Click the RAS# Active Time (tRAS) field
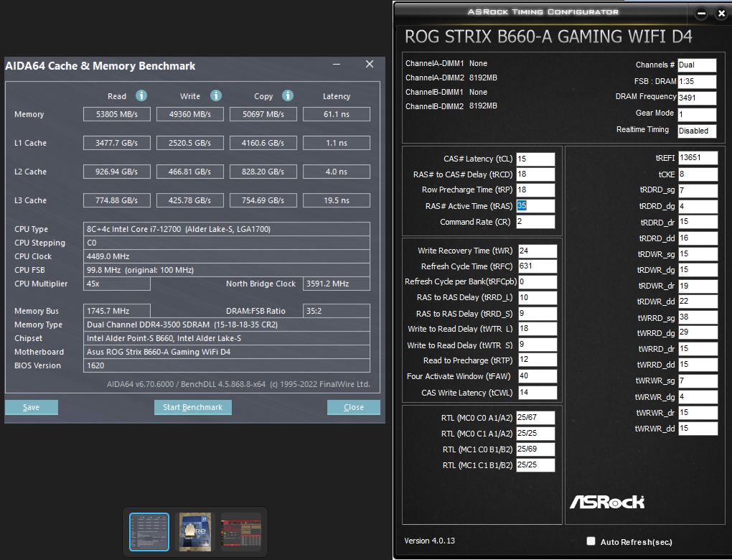Viewport: 732px width, 560px height. coord(535,206)
